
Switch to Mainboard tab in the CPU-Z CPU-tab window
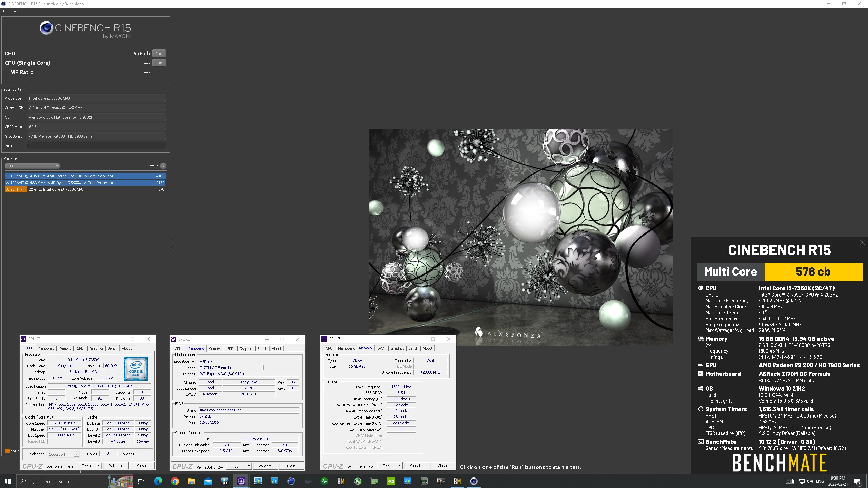pos(46,348)
